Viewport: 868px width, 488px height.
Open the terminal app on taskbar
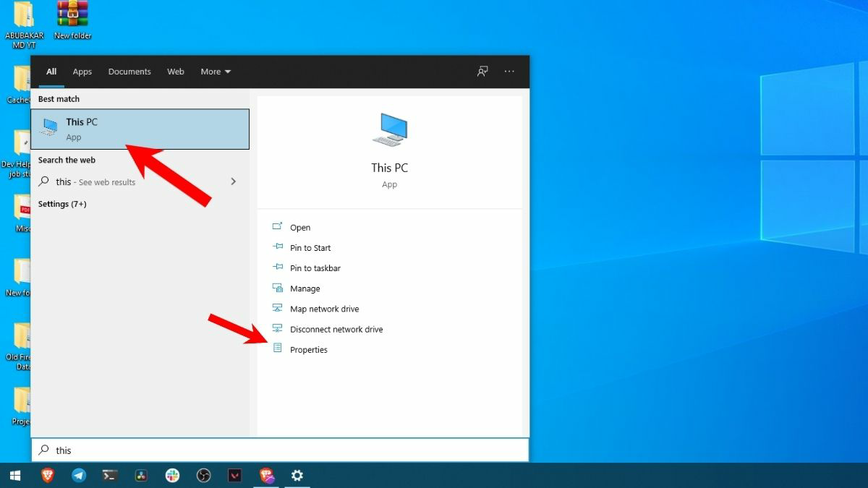point(110,476)
